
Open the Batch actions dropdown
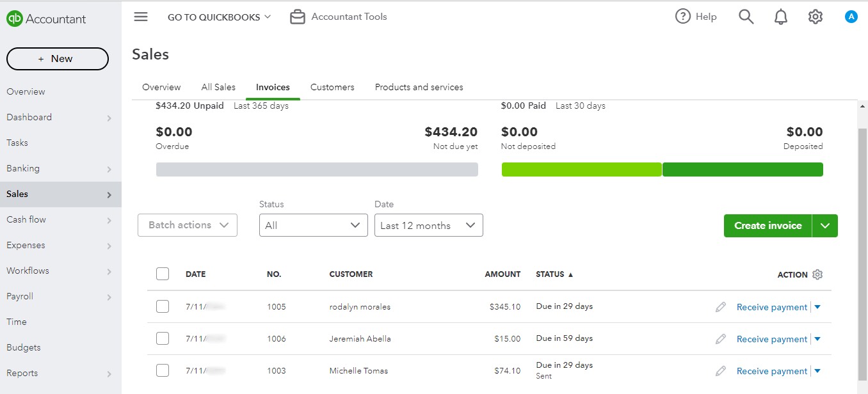pyautogui.click(x=188, y=225)
